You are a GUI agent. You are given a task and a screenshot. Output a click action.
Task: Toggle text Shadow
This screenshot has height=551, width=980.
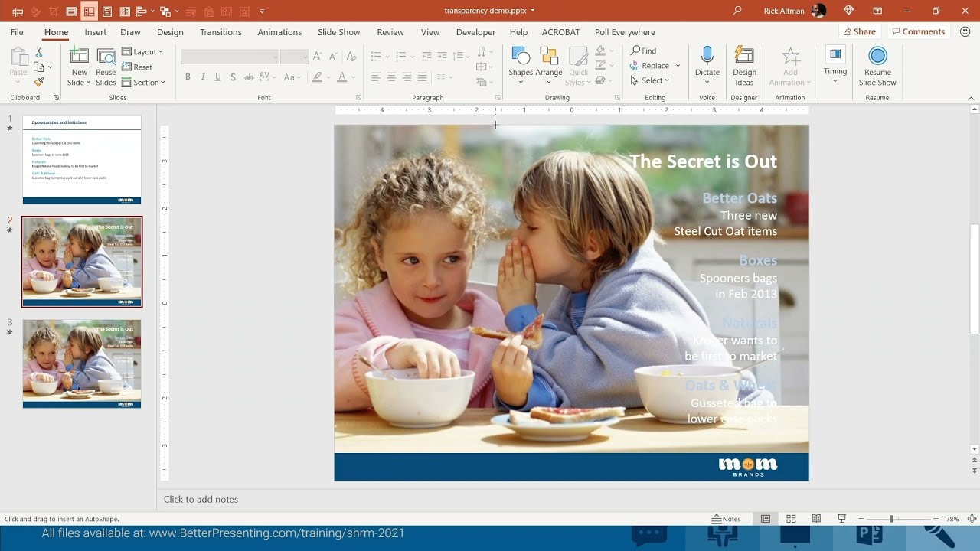pos(234,77)
